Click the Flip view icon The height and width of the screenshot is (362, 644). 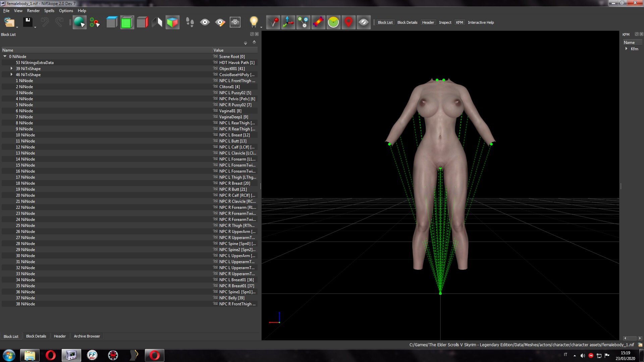tap(157, 22)
